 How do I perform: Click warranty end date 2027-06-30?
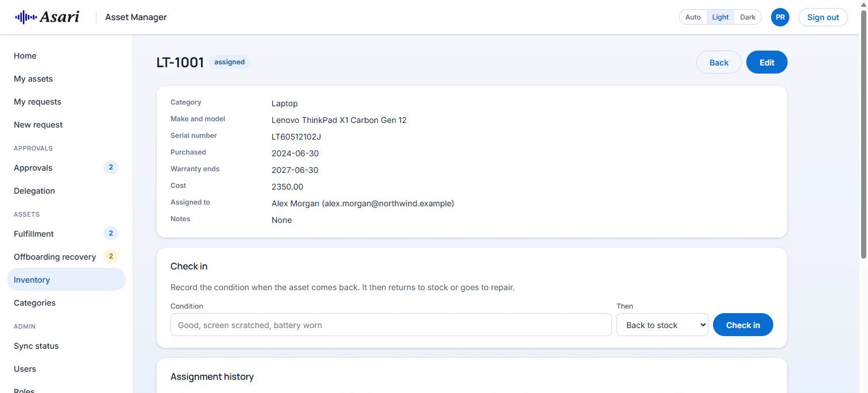click(x=295, y=170)
